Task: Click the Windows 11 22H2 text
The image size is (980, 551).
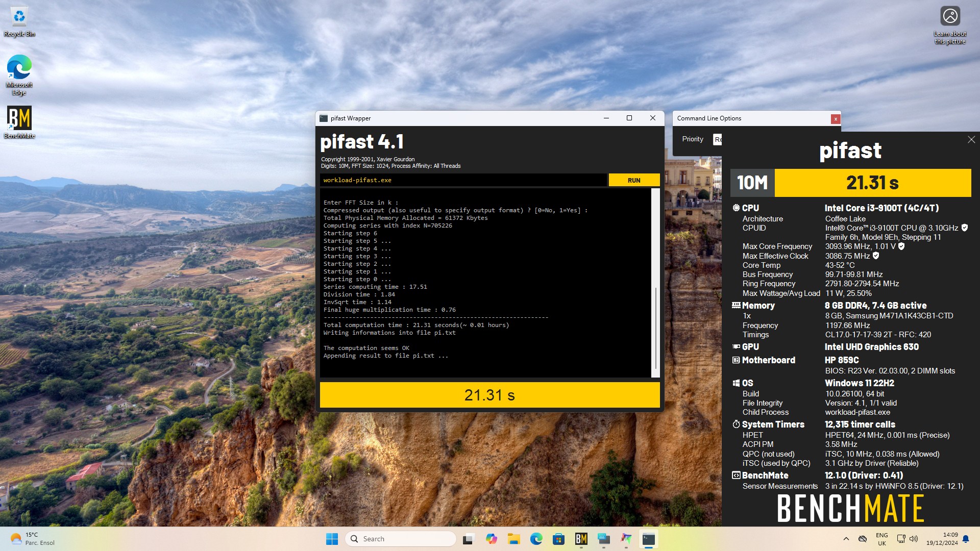Action: pyautogui.click(x=859, y=383)
